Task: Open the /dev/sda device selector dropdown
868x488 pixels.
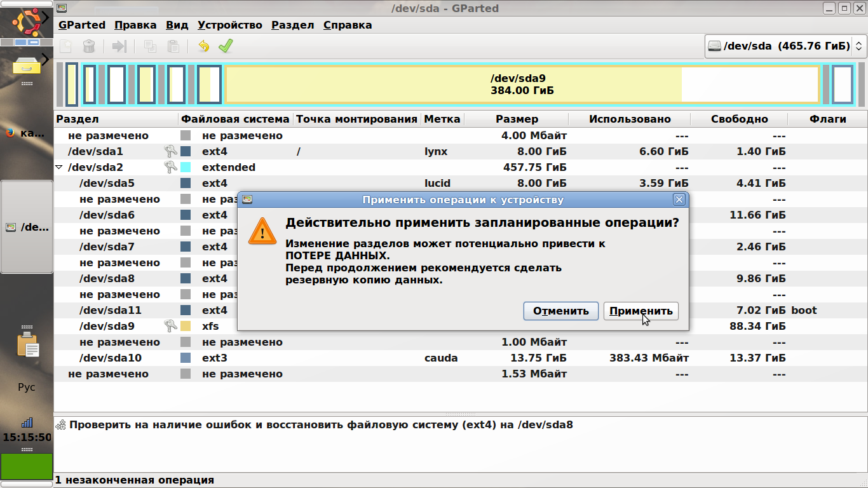Action: pos(785,46)
